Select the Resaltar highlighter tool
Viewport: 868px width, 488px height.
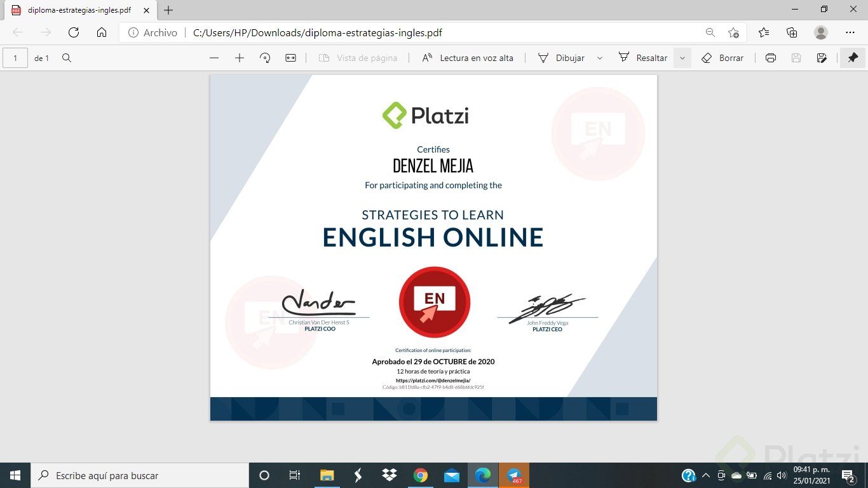click(642, 58)
